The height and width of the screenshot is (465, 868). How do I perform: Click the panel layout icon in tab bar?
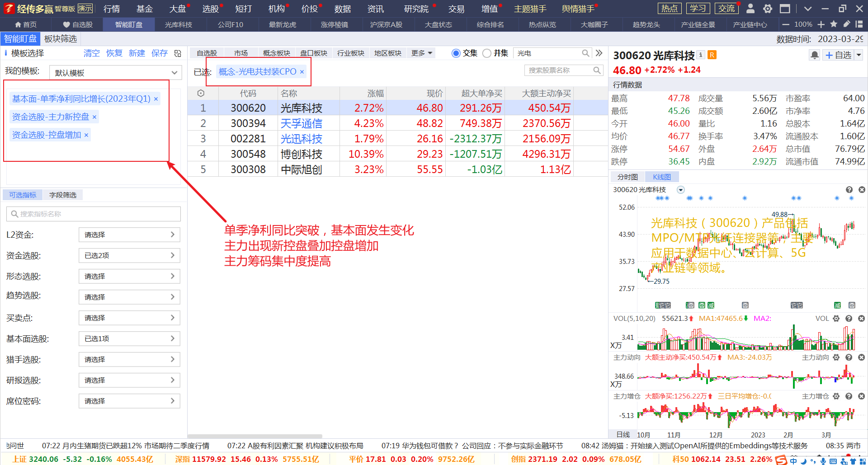(859, 24)
